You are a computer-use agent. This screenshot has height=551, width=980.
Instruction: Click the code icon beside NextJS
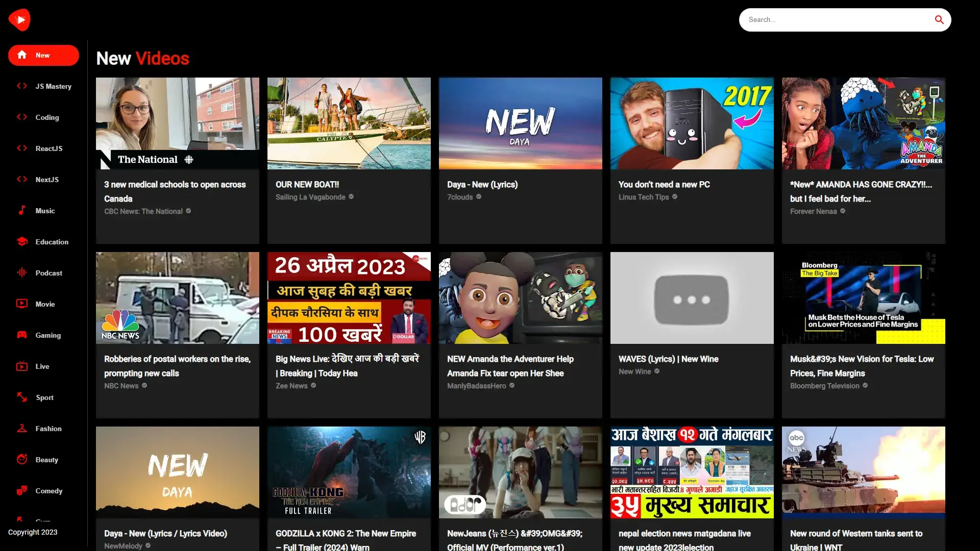click(22, 179)
